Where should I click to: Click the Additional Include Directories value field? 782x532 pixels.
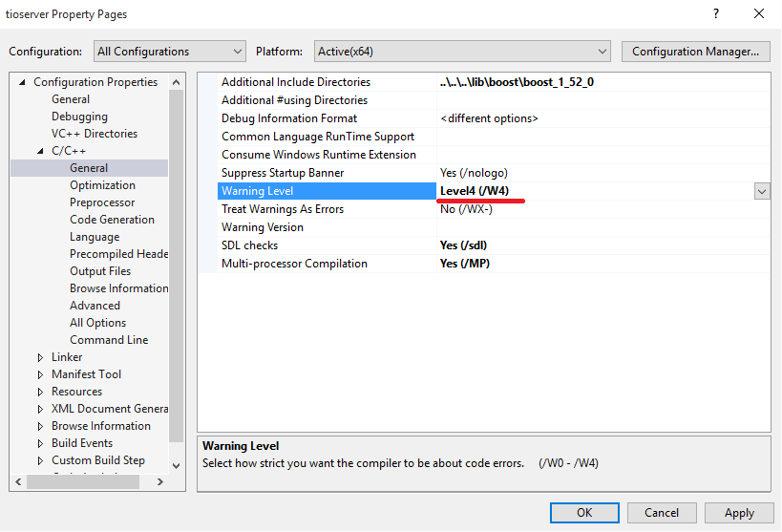coord(602,82)
